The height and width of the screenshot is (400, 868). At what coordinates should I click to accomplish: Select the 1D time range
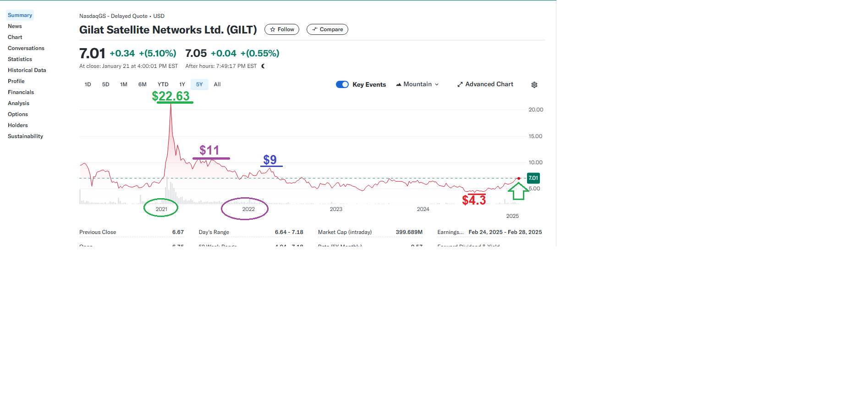click(88, 84)
